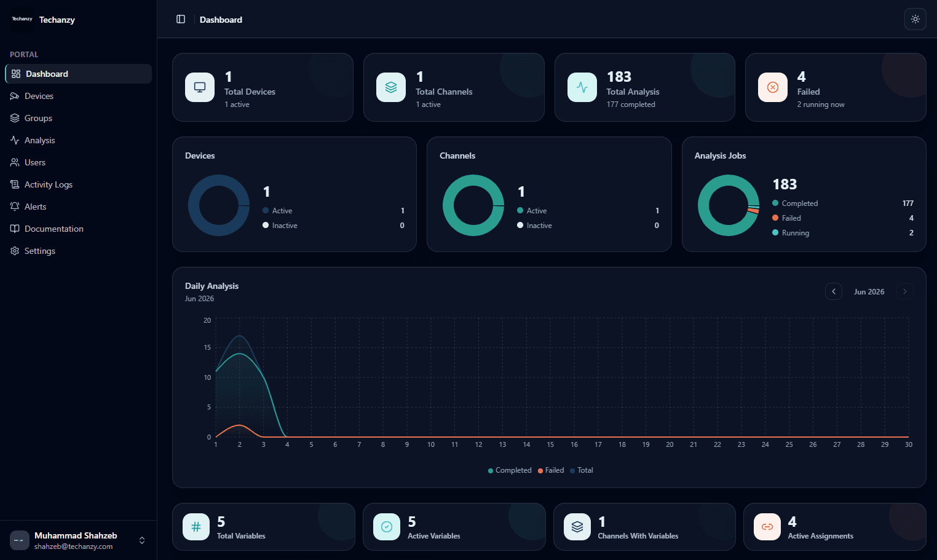
Task: Click the Total Channels label
Action: 444,92
